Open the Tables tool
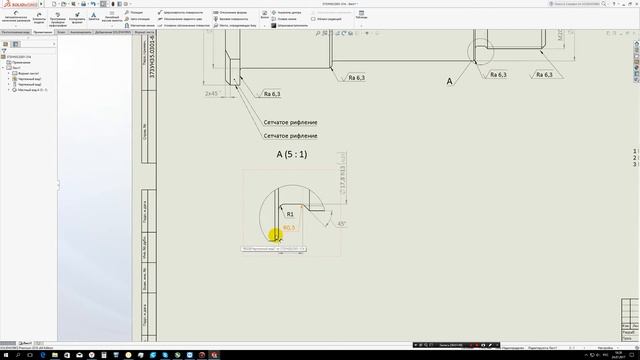Image resolution: width=640 pixels, height=360 pixels. click(361, 15)
